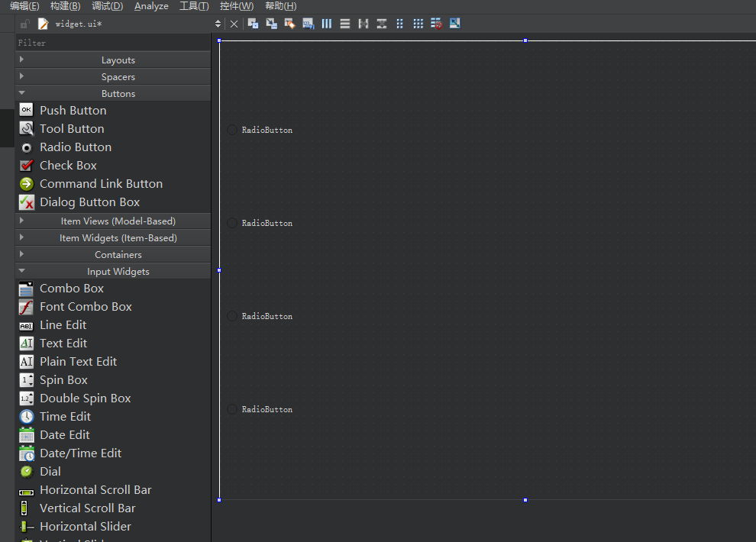The height and width of the screenshot is (542, 756).
Task: Activate Edit Signals/Slots mode in toolbar
Action: pyautogui.click(x=271, y=24)
